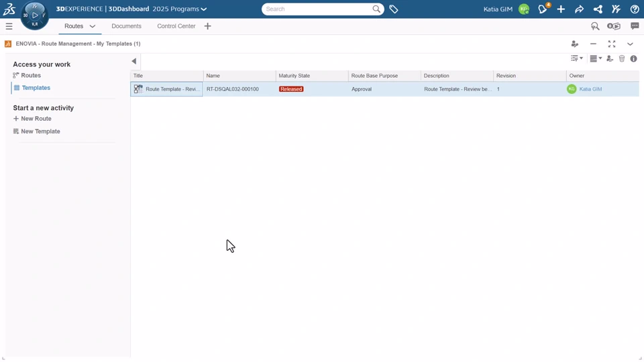The image size is (644, 362).
Task: Open the chat comments icon
Action: (635, 26)
